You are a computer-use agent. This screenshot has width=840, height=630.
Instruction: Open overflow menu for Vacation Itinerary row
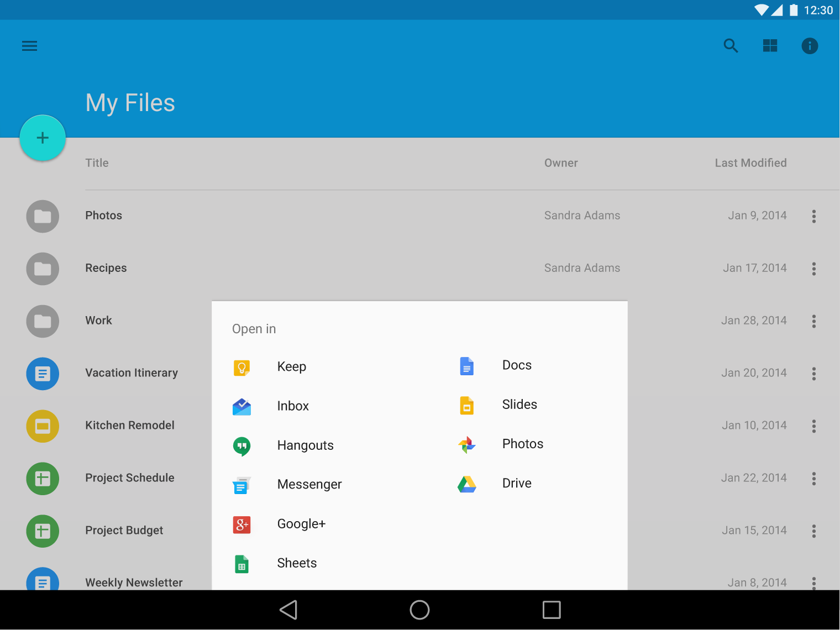tap(814, 374)
